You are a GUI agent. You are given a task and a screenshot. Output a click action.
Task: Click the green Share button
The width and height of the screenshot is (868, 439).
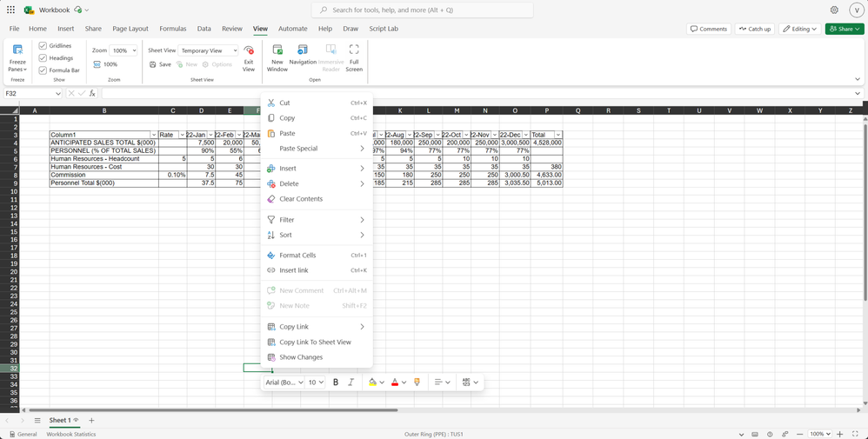pyautogui.click(x=845, y=29)
